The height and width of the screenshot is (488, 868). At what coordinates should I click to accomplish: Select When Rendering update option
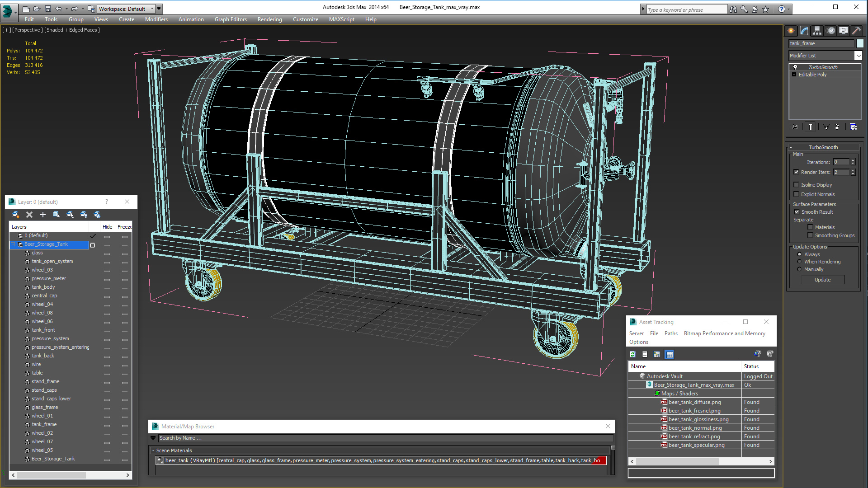tap(799, 262)
